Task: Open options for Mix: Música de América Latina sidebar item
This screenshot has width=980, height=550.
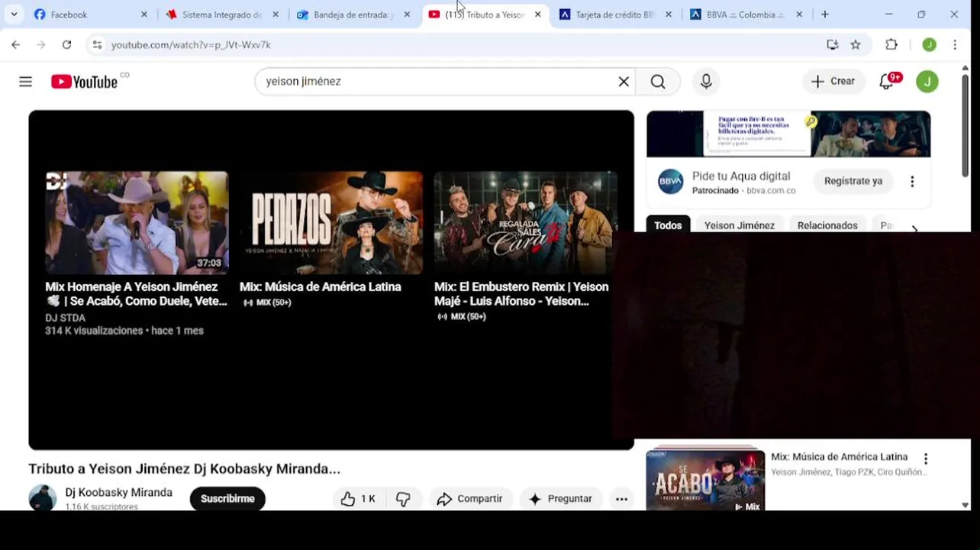Action: [x=926, y=459]
